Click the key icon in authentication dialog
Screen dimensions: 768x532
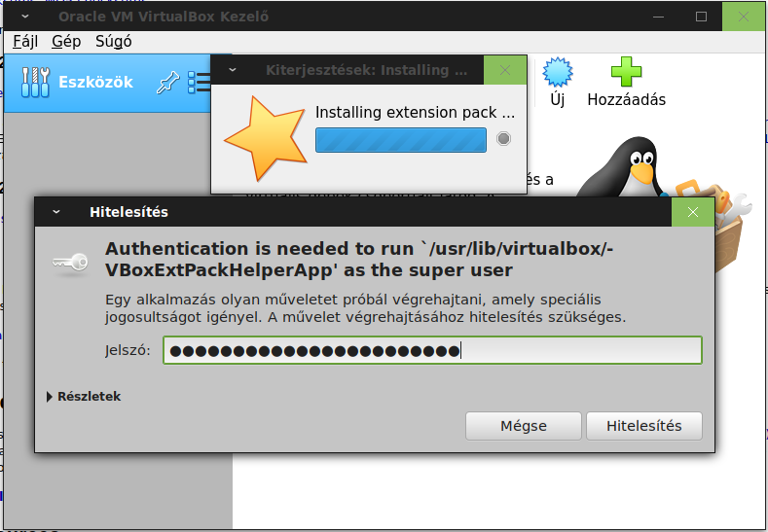click(70, 263)
